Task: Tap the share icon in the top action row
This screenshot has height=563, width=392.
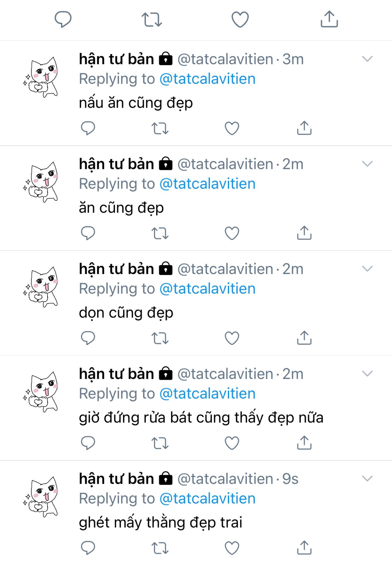Action: tap(329, 19)
